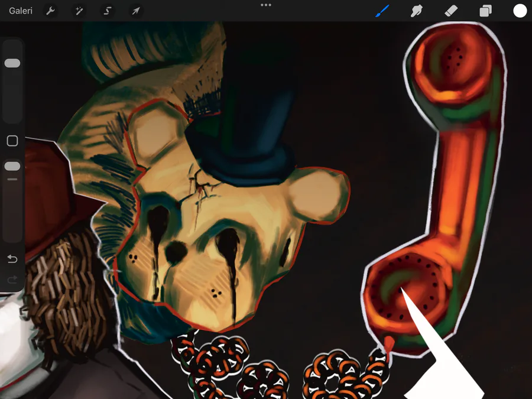Select the Eraser tool

coord(451,11)
